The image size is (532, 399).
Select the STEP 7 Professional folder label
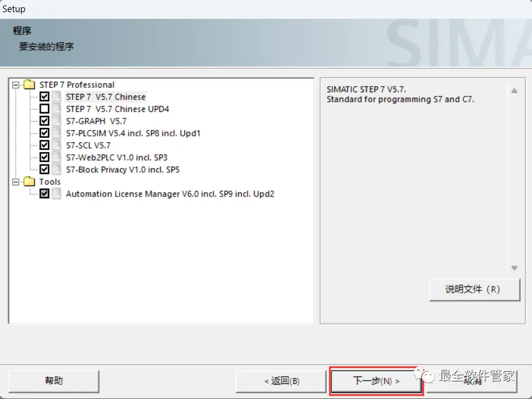coord(77,84)
